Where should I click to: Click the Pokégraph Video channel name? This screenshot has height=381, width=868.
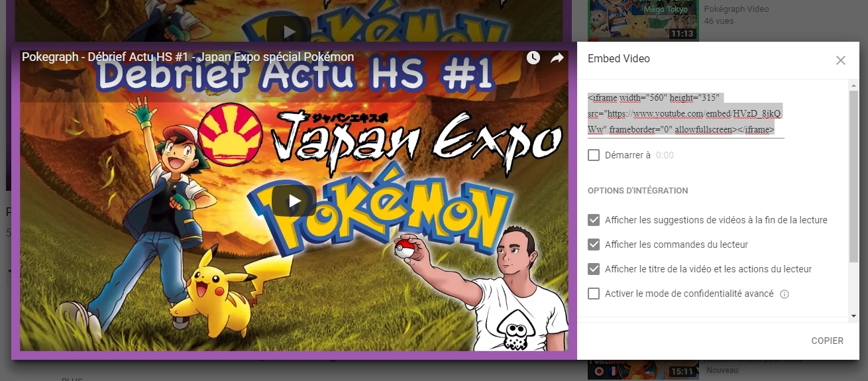(736, 9)
